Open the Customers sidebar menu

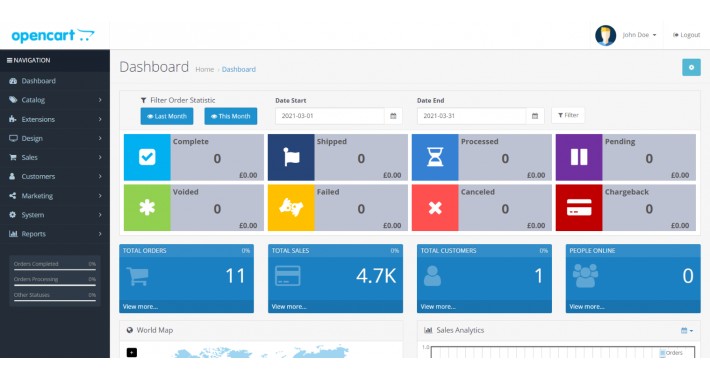55,176
